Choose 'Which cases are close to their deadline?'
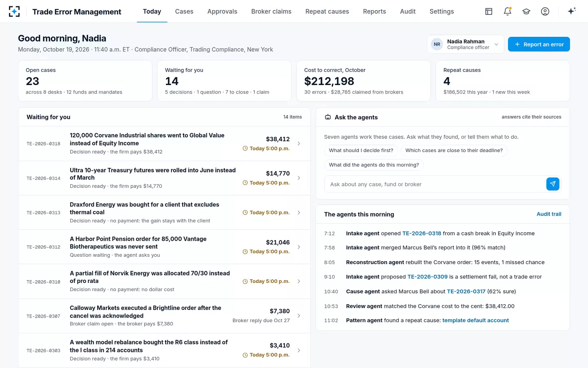This screenshot has width=588, height=368. [x=454, y=150]
